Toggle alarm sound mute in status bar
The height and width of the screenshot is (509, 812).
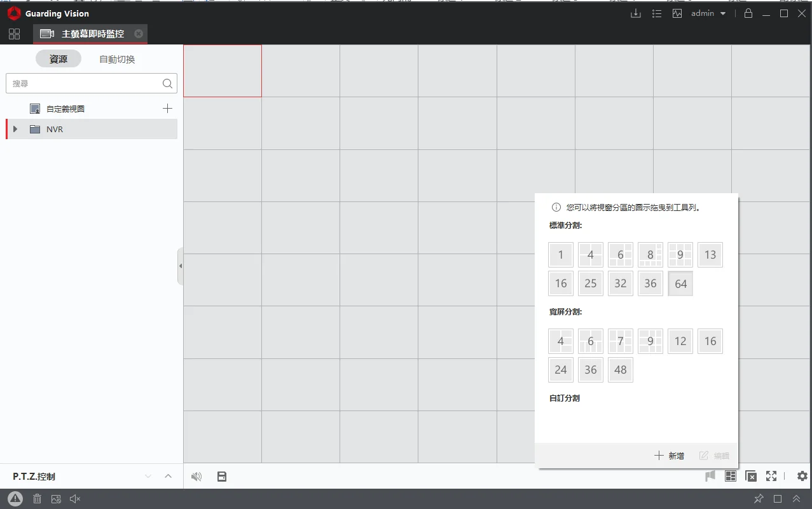click(x=75, y=499)
